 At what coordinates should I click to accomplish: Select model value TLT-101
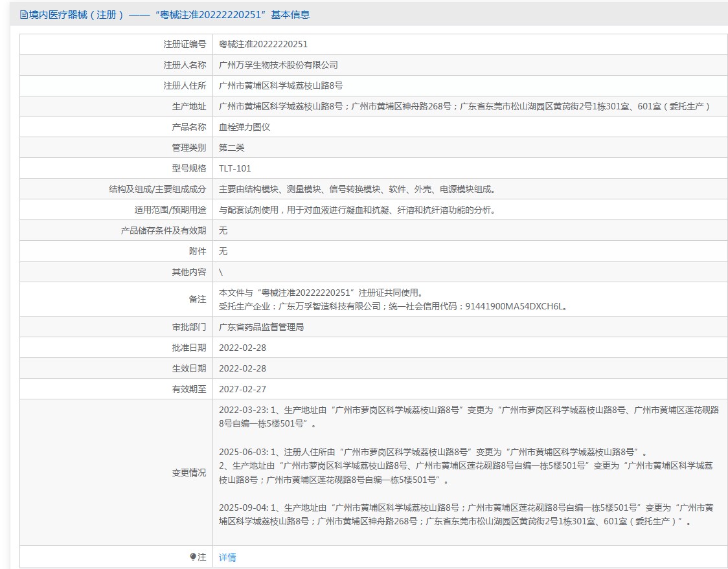point(235,168)
